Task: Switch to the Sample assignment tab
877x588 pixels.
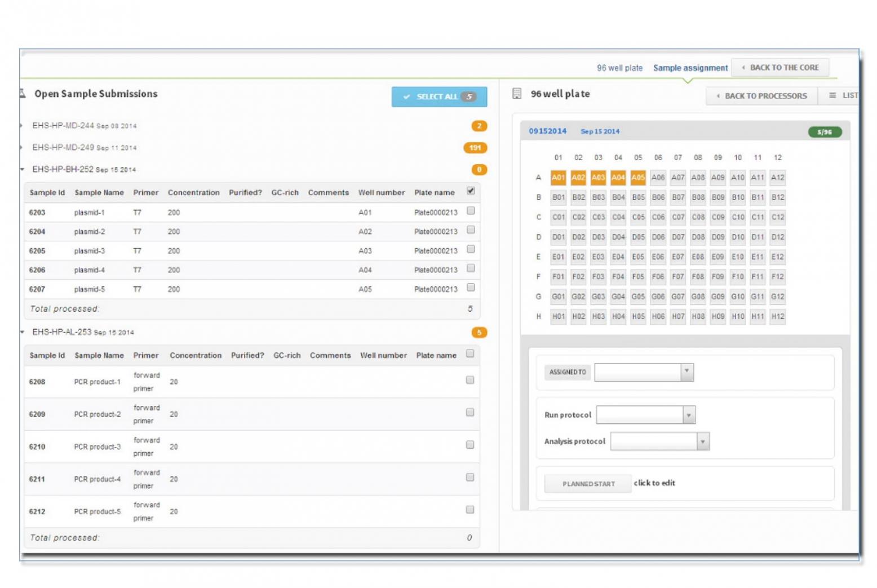Action: tap(690, 68)
